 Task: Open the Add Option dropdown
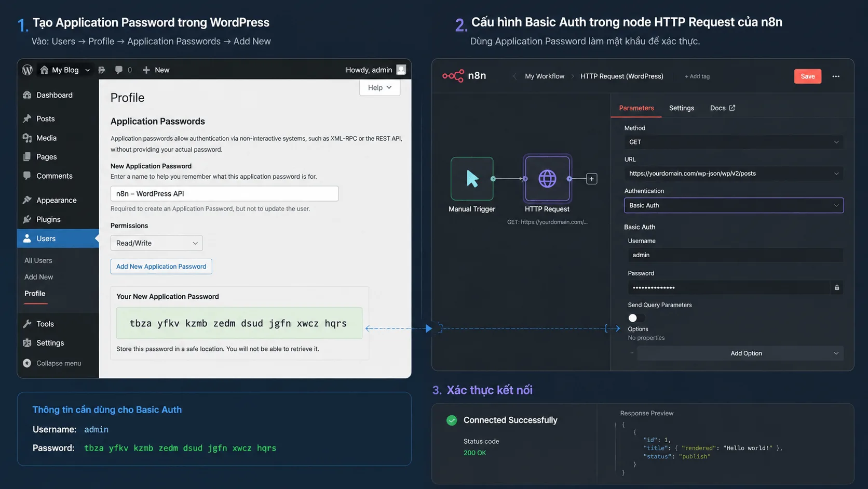(740, 353)
